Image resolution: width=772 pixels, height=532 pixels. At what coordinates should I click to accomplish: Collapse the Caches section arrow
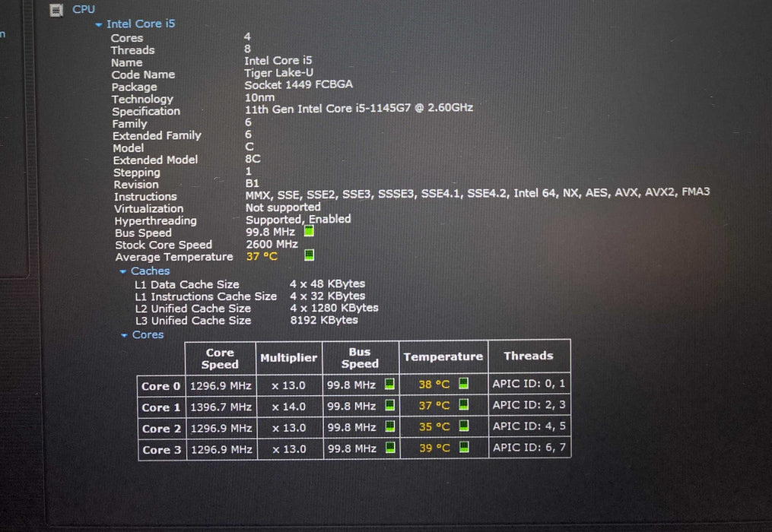(x=122, y=271)
